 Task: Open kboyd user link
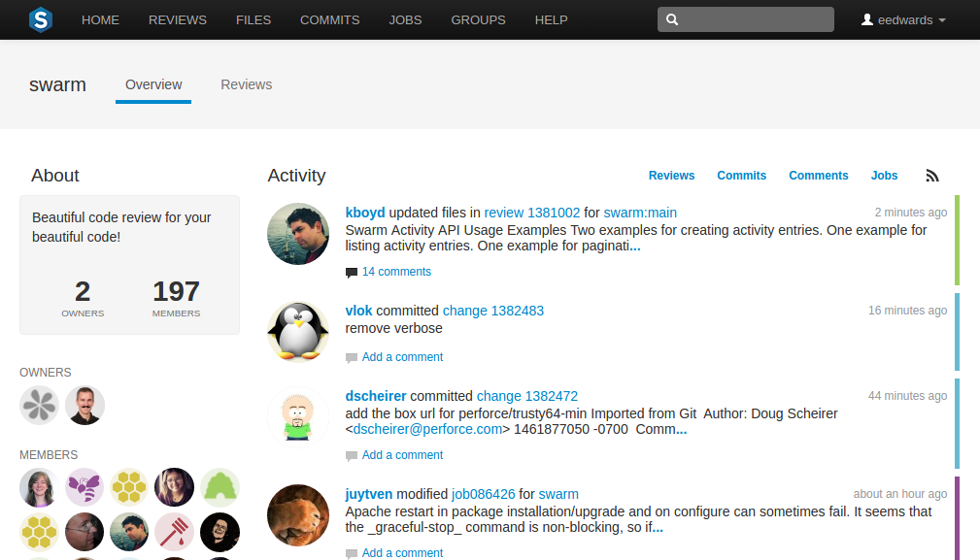365,213
